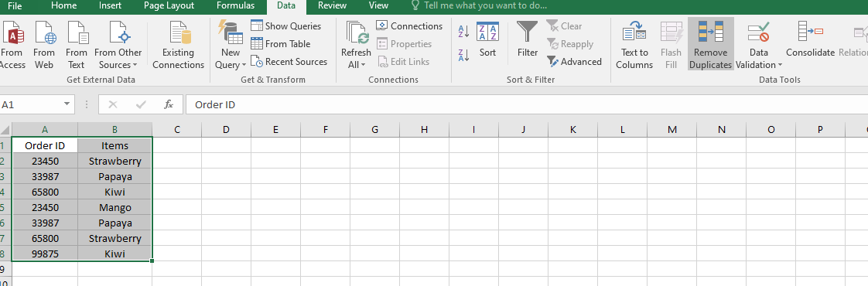Select the Kiwi cell next to 99875
This screenshot has height=286, width=868.
[x=115, y=254]
